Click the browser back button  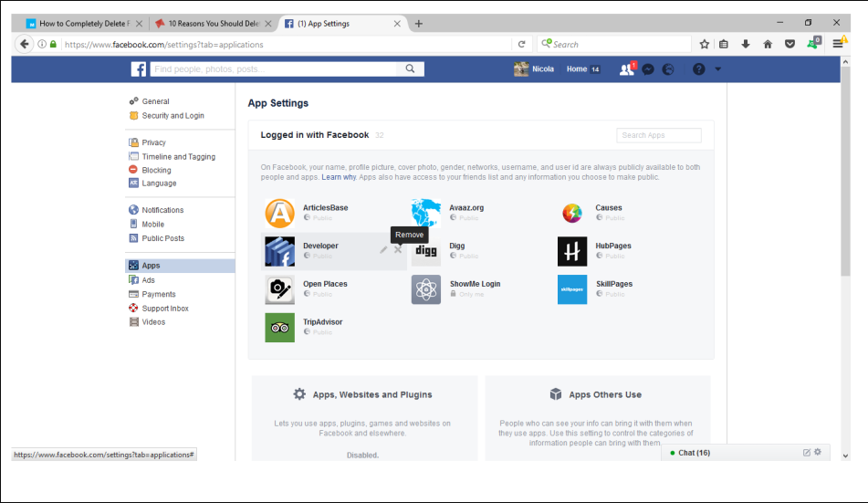(x=24, y=45)
